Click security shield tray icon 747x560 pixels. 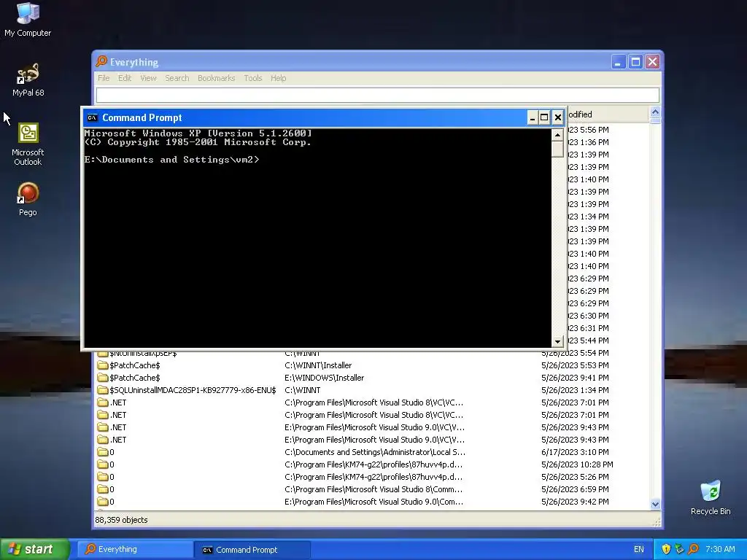tap(666, 549)
